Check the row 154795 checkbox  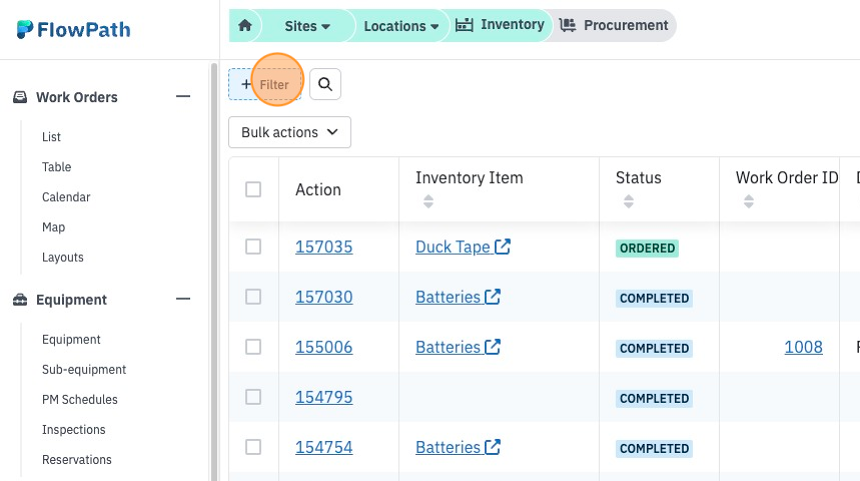(x=253, y=397)
